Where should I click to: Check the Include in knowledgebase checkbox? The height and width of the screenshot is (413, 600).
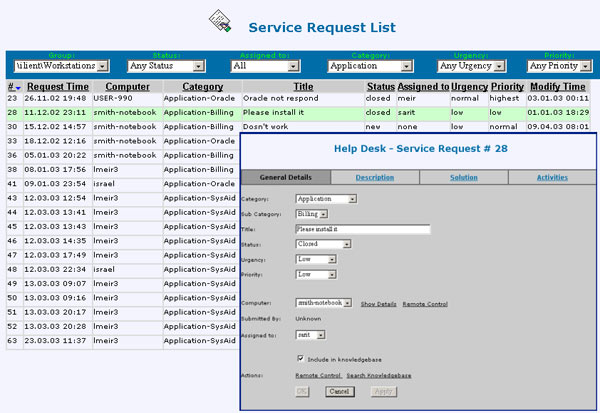point(301,358)
